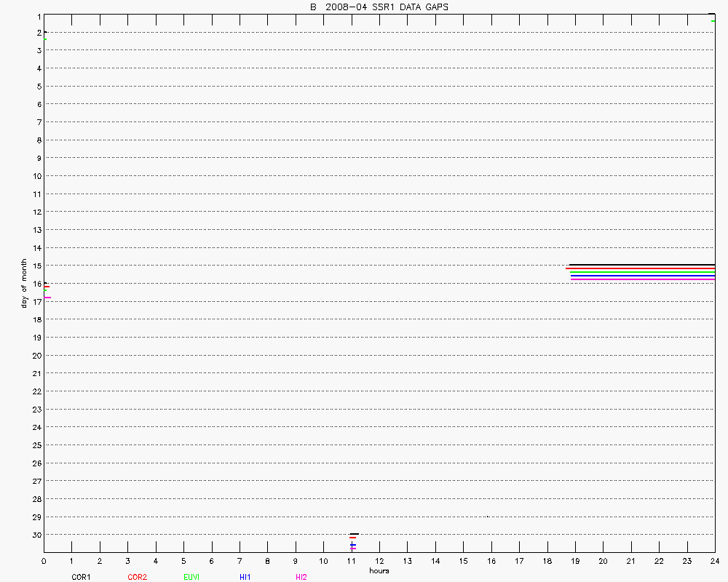Select the blue HI1 legend label
The image size is (728, 582).
click(245, 577)
